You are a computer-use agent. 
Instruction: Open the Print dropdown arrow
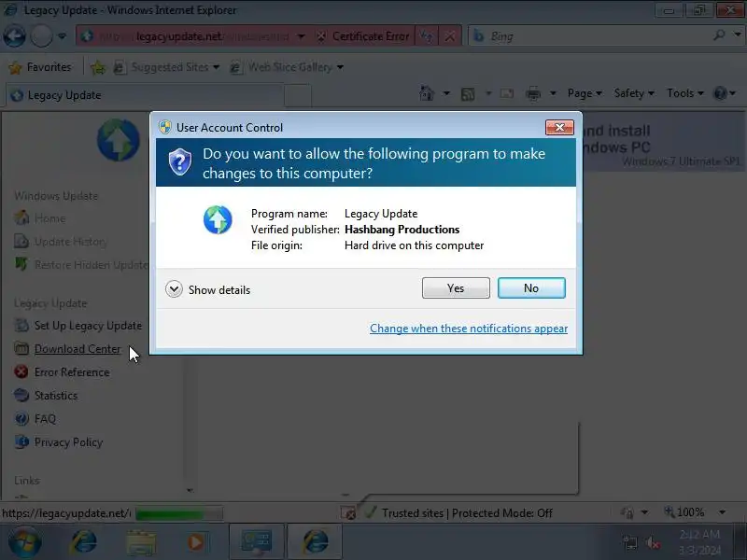coord(553,93)
